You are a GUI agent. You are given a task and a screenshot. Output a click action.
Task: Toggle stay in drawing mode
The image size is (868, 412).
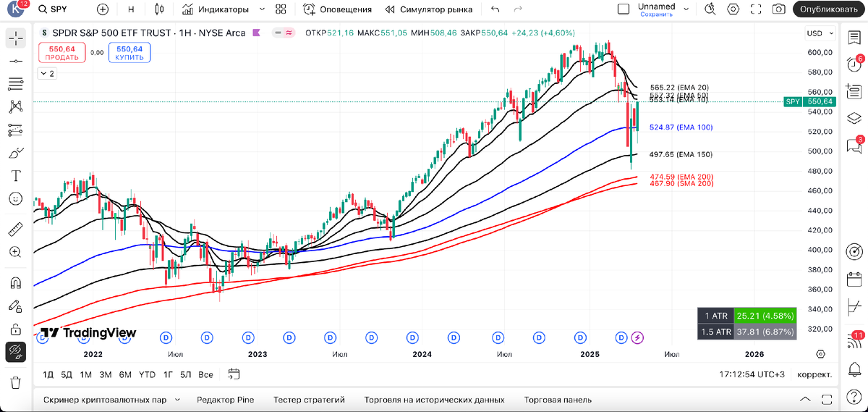[x=16, y=306]
